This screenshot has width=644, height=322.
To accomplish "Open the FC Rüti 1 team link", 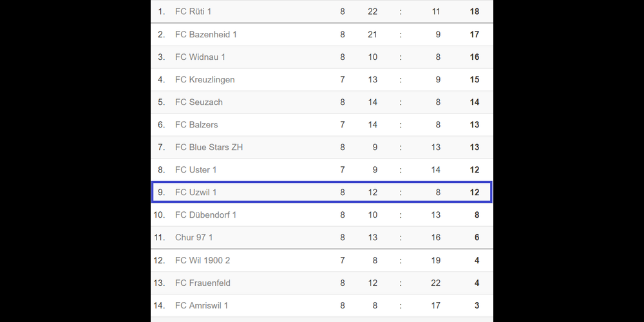I will pyautogui.click(x=193, y=12).
